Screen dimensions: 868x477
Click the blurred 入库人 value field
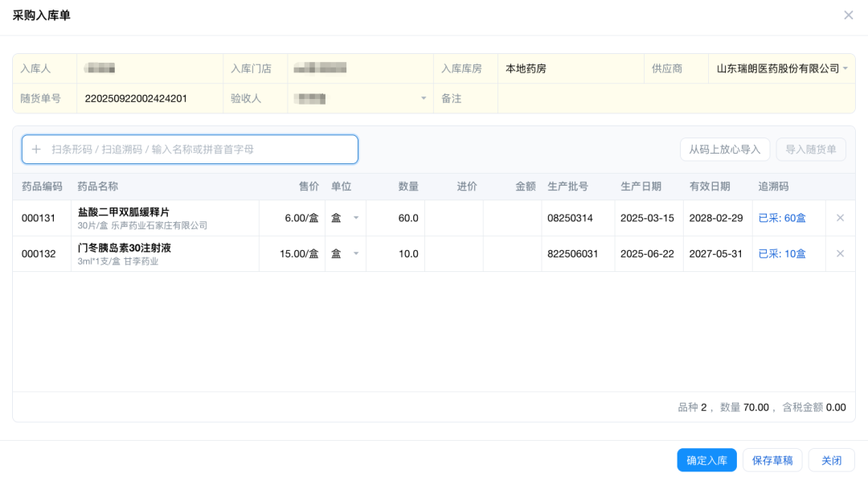pyautogui.click(x=150, y=68)
